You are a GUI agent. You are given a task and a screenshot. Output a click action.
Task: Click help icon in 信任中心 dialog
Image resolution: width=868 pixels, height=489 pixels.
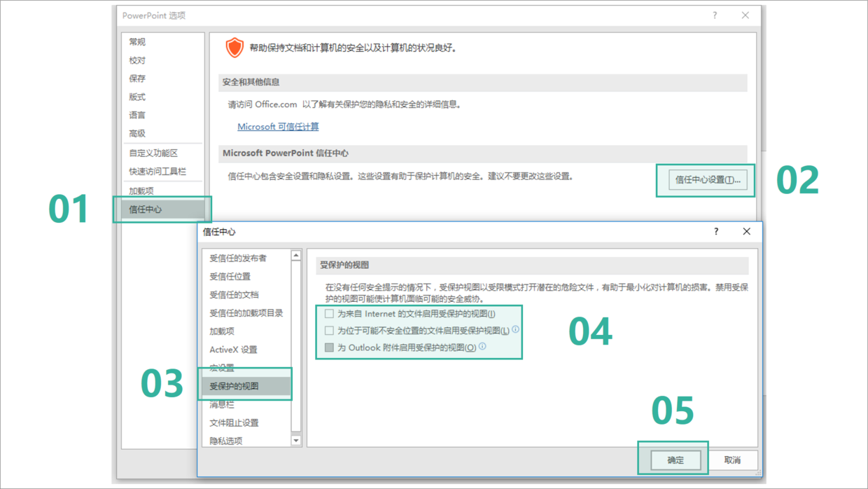tap(716, 231)
